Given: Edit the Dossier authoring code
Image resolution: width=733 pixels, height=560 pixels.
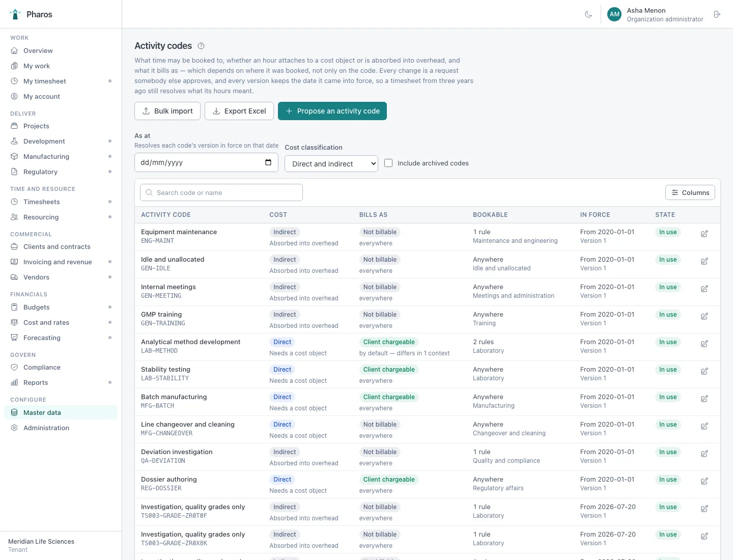Looking at the screenshot, I should (704, 481).
